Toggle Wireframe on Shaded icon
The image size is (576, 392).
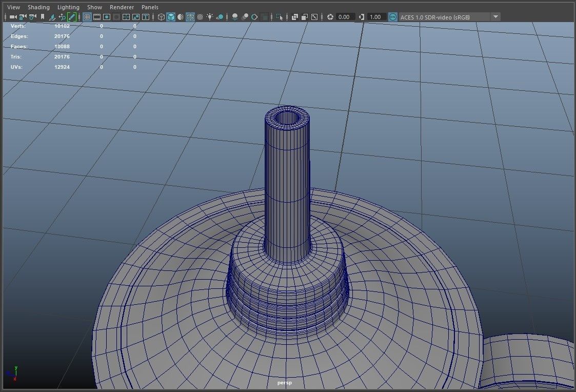point(190,17)
